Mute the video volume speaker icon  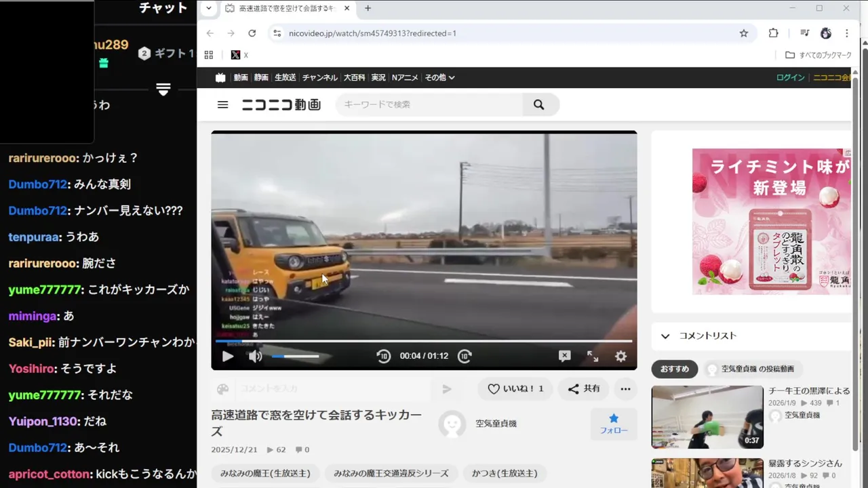tap(255, 356)
